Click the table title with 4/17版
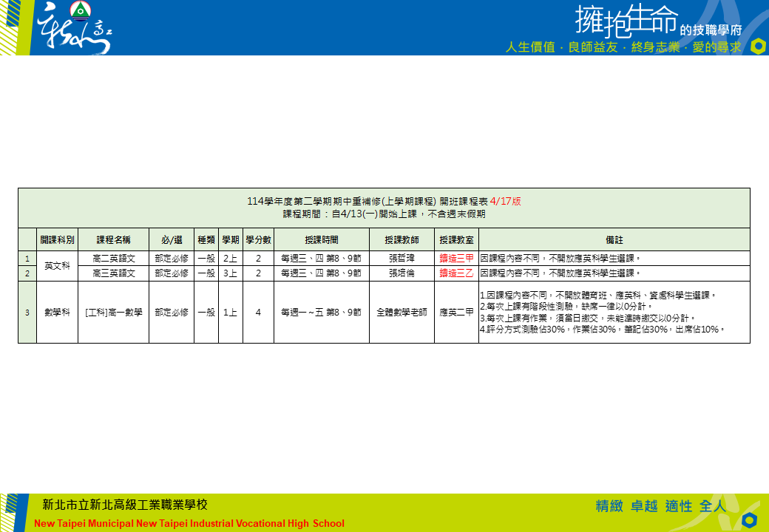This screenshot has height=532, width=769. coord(384,201)
